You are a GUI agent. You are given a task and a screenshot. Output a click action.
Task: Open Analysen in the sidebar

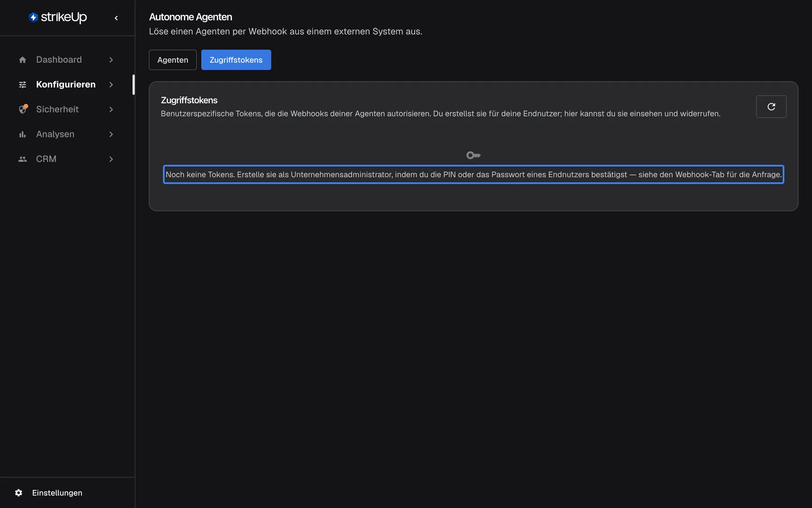[x=67, y=134]
